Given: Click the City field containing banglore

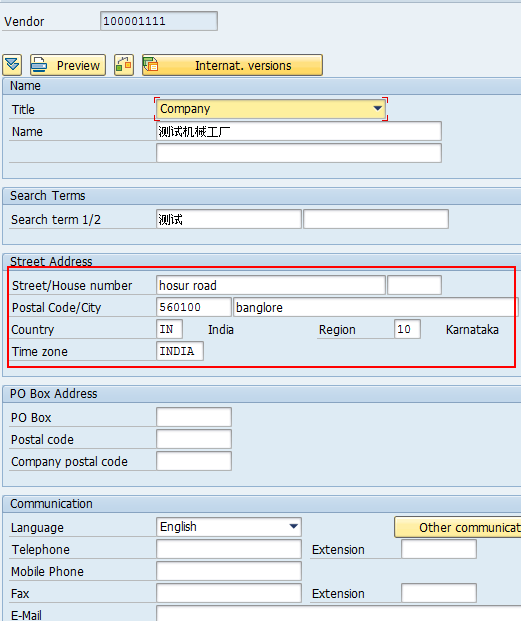Looking at the screenshot, I should [x=375, y=307].
